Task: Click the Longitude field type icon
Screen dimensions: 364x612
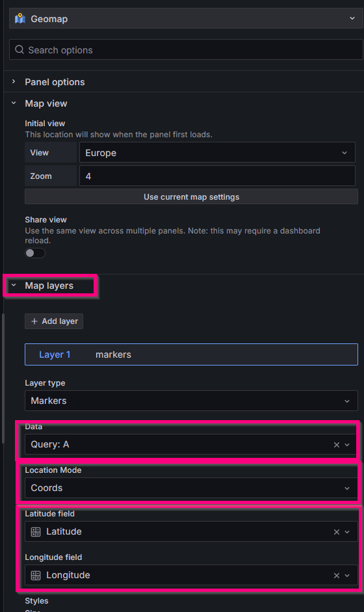Action: [36, 576]
